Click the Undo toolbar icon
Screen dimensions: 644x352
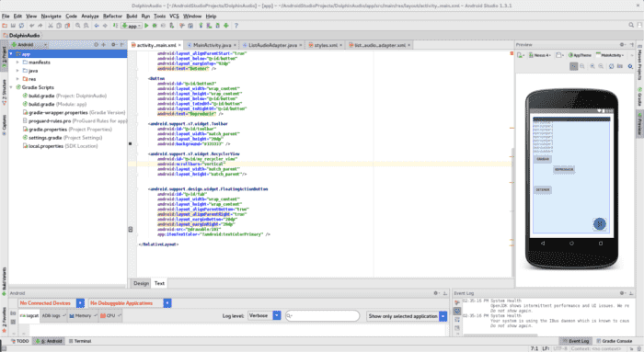[x=31, y=26]
